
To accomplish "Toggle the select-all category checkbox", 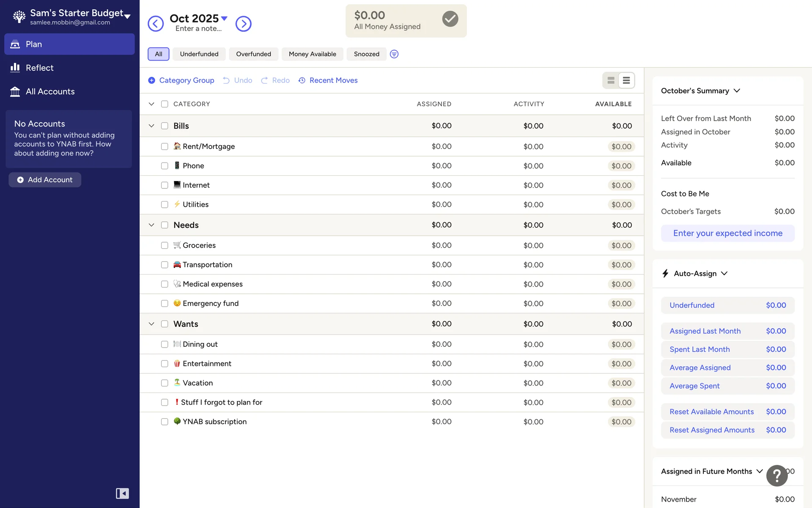I will click(165, 104).
